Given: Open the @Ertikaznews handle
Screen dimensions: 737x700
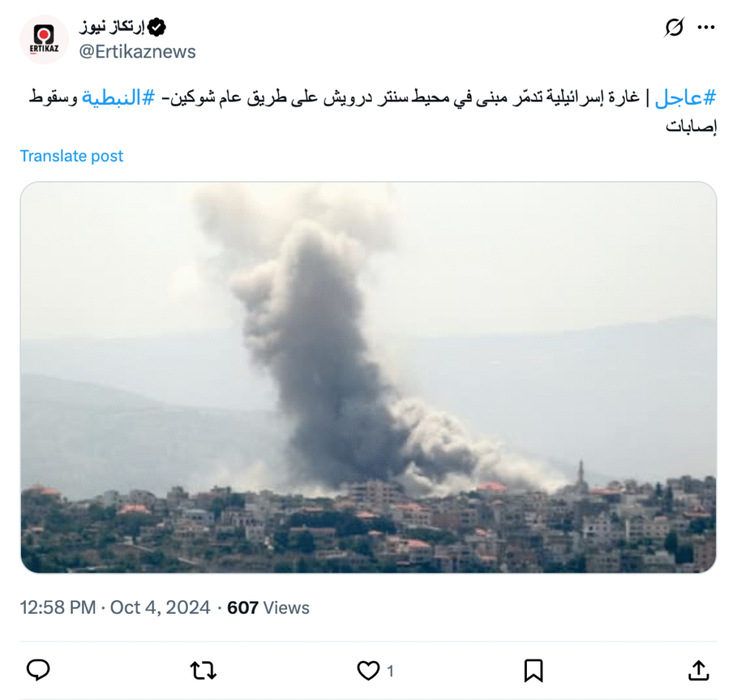Looking at the screenshot, I should [x=137, y=52].
